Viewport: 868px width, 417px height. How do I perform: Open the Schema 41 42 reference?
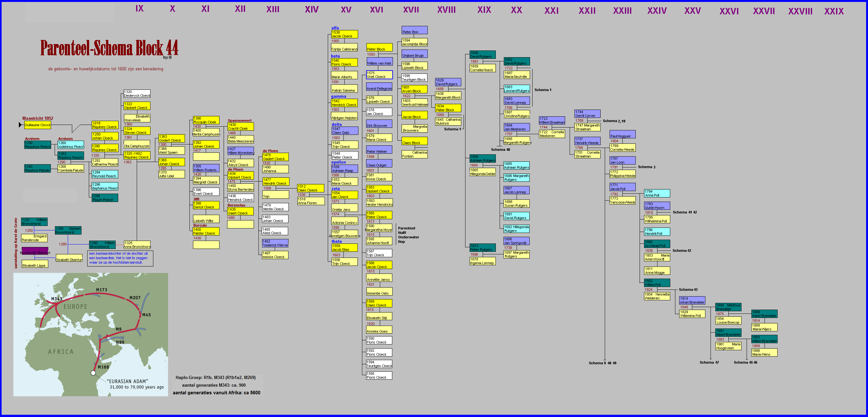pyautogui.click(x=685, y=212)
